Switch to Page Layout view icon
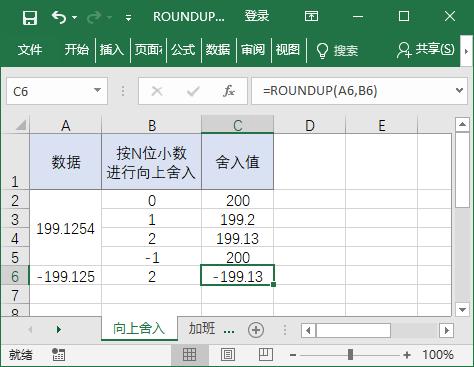The image size is (474, 367). click(x=228, y=354)
